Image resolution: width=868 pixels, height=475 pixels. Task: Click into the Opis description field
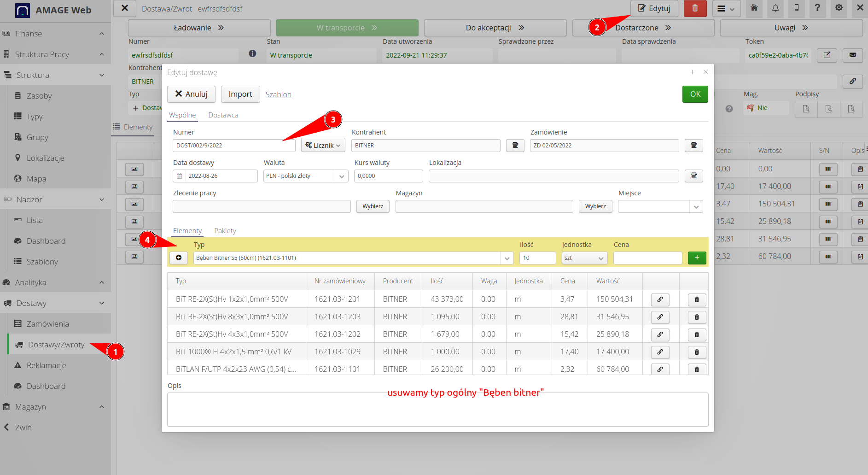(437, 409)
